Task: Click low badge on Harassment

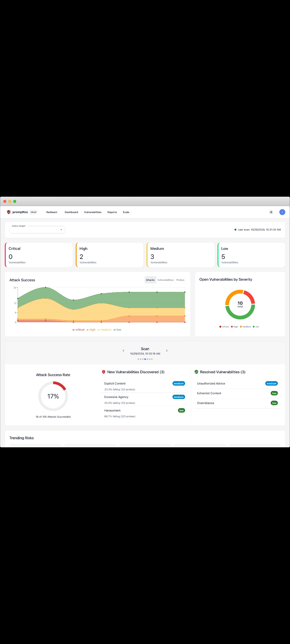Action: tap(182, 411)
